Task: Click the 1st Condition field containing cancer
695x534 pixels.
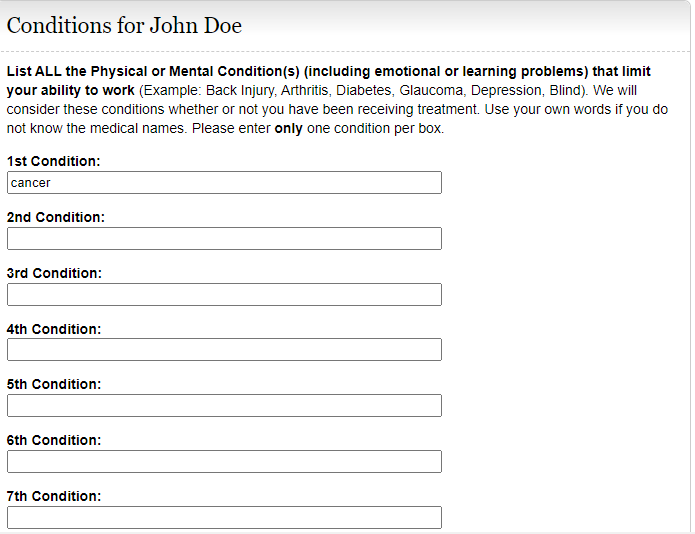Action: [224, 183]
